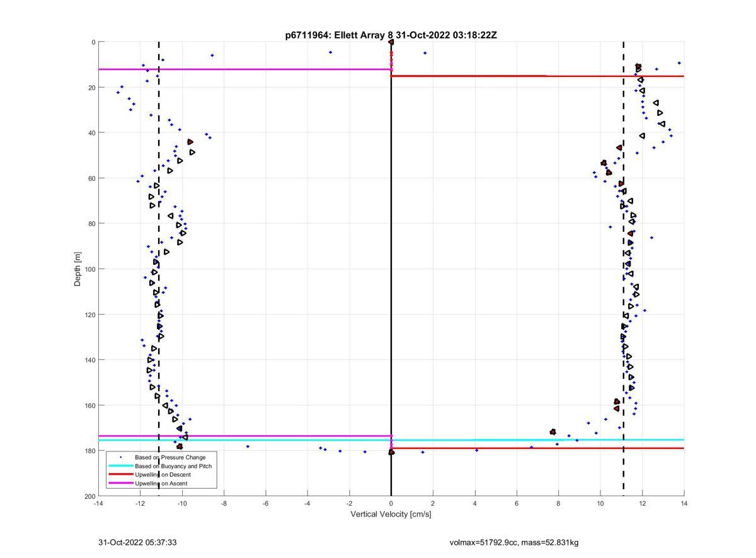Click x-axis tick label 8
756x558 pixels.
tap(558, 503)
